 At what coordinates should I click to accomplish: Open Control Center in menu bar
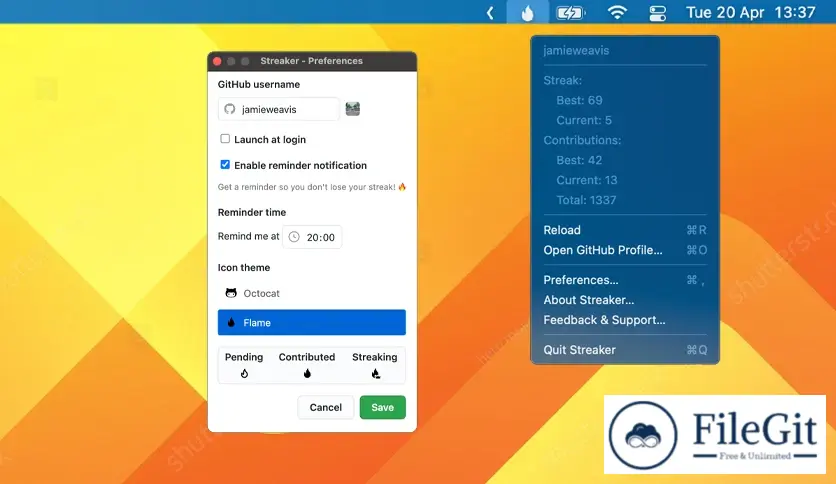click(657, 12)
